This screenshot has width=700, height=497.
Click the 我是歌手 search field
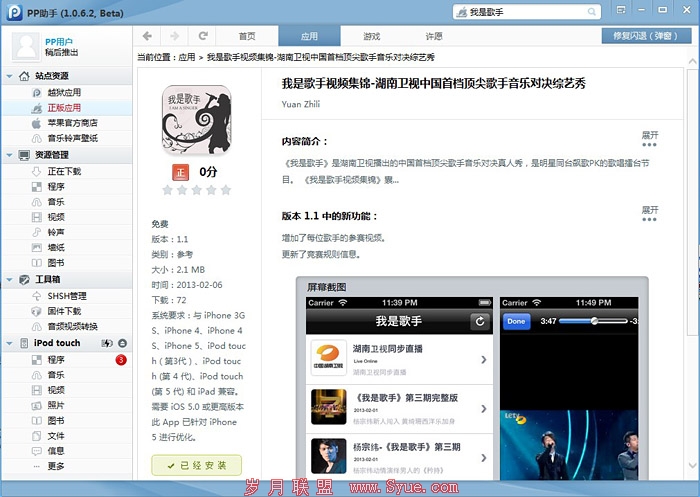[527, 12]
